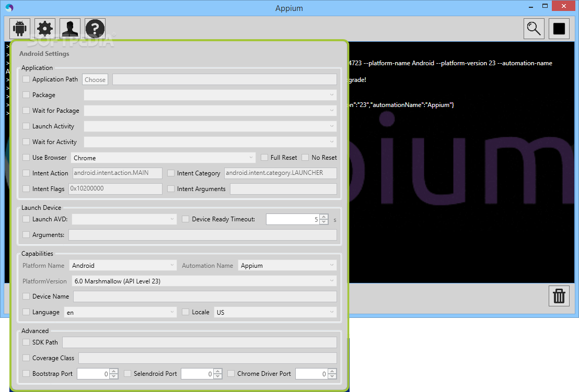Check the Intent Arguments box
Image resolution: width=579 pixels, height=392 pixels.
coord(171,189)
